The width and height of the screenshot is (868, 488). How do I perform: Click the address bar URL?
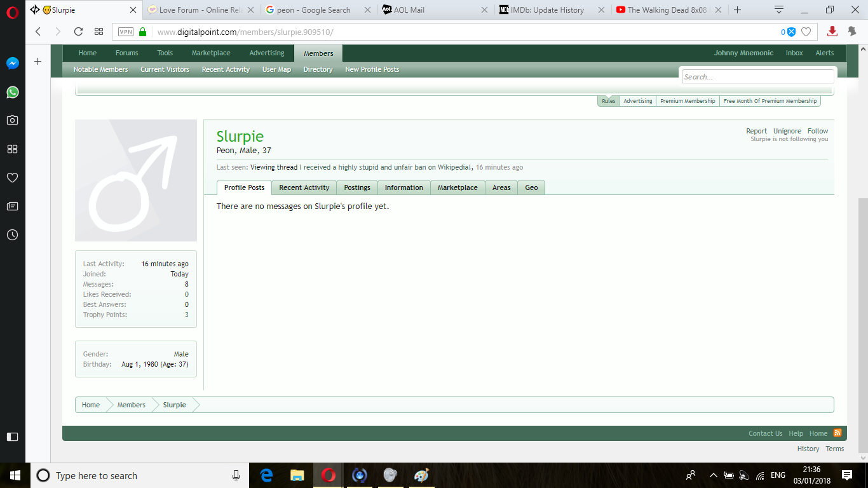[x=245, y=32]
